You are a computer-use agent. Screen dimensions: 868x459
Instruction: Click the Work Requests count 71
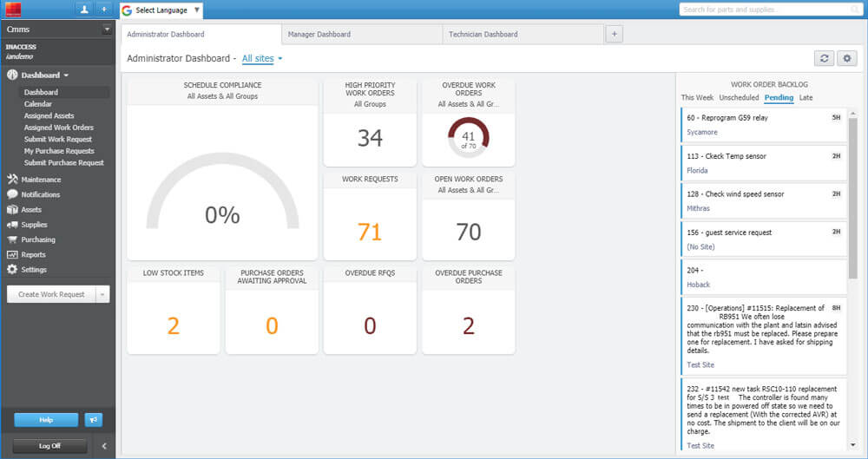point(370,232)
